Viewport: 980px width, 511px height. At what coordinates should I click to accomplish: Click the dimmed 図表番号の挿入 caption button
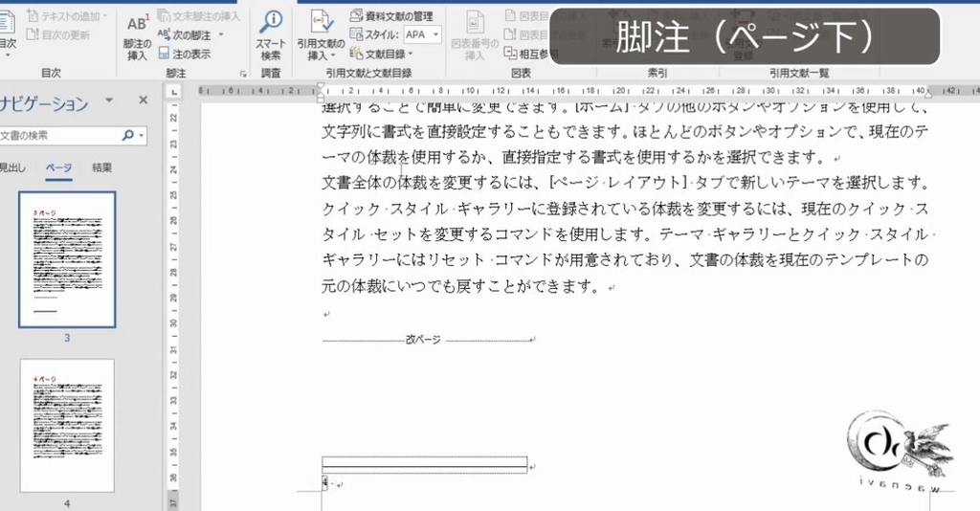point(475,36)
